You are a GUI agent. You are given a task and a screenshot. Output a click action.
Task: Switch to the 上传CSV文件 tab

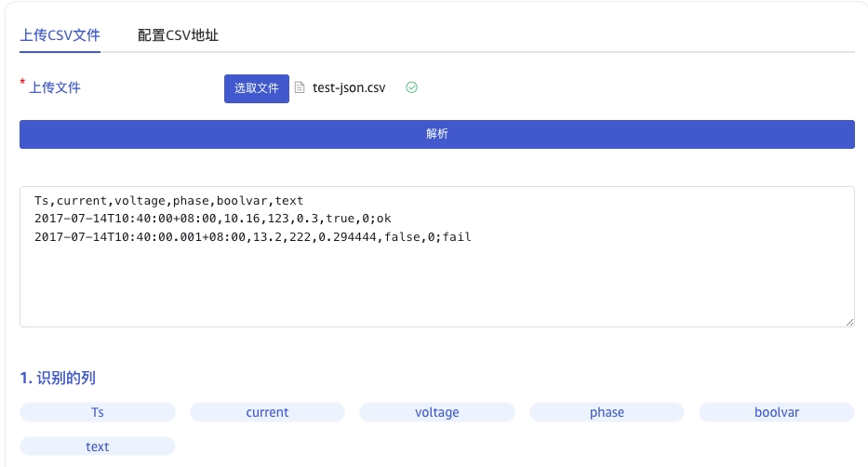[x=60, y=35]
